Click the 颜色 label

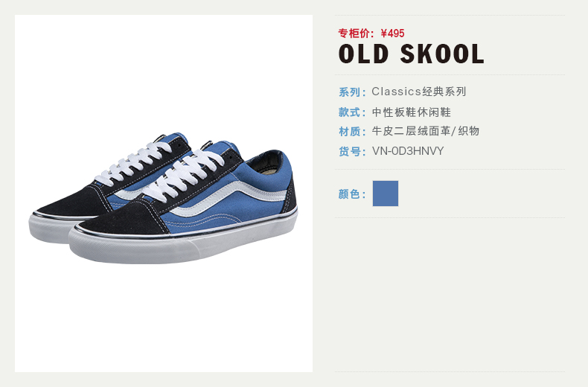point(352,194)
